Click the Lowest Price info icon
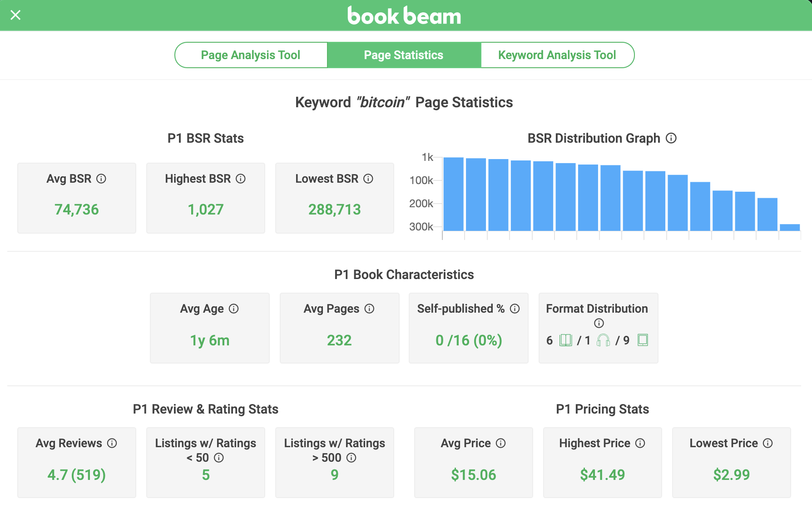 click(767, 444)
